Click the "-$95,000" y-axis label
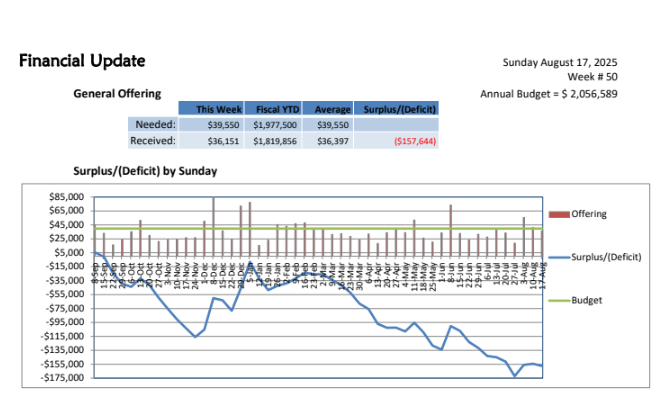Screen dimensions: 666x393 [x=65, y=322]
